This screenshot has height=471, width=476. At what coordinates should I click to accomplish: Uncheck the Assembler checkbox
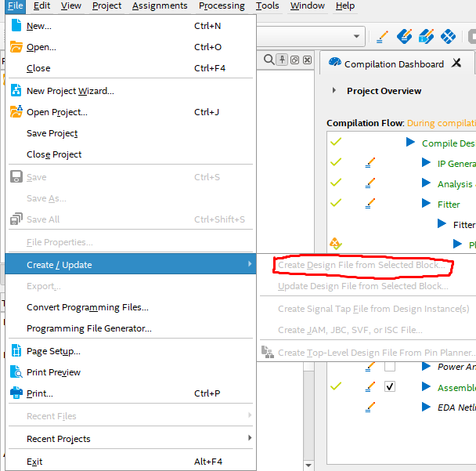[x=390, y=386]
